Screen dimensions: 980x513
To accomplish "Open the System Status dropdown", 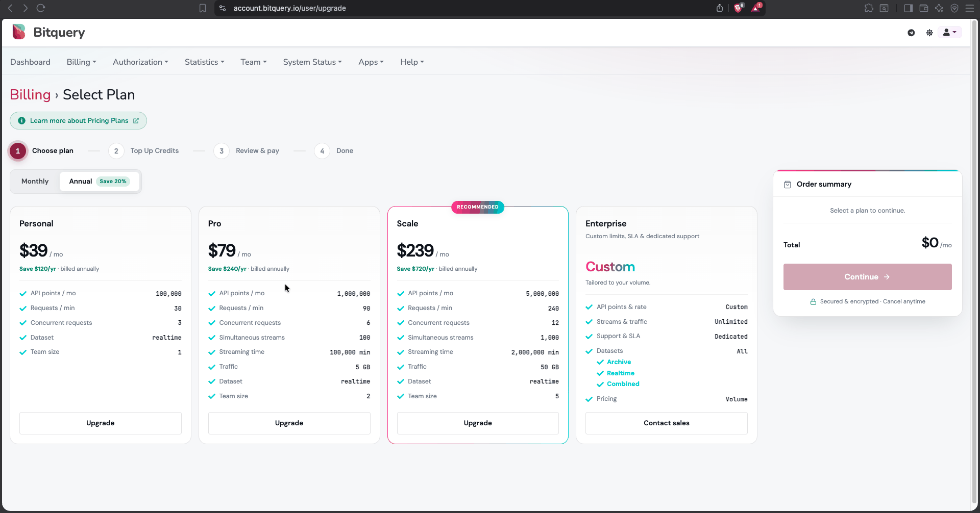I will [x=312, y=62].
